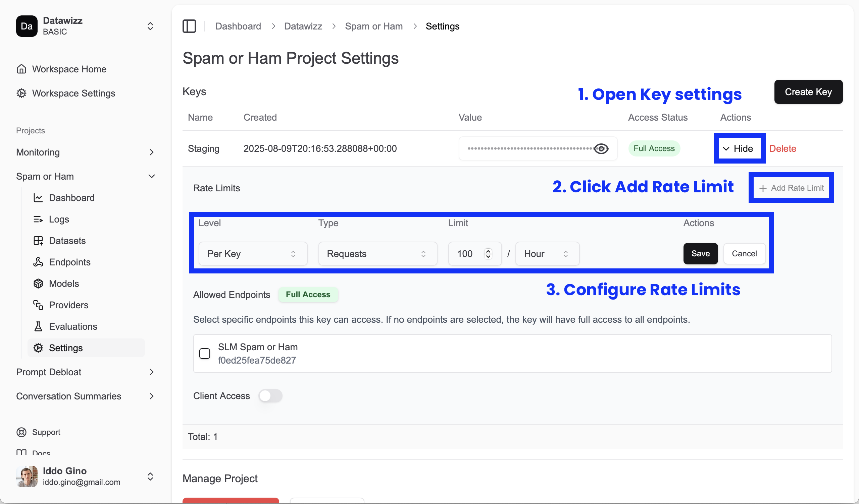859x504 pixels.
Task: Collapse the sidebar using the panel icon
Action: click(190, 26)
